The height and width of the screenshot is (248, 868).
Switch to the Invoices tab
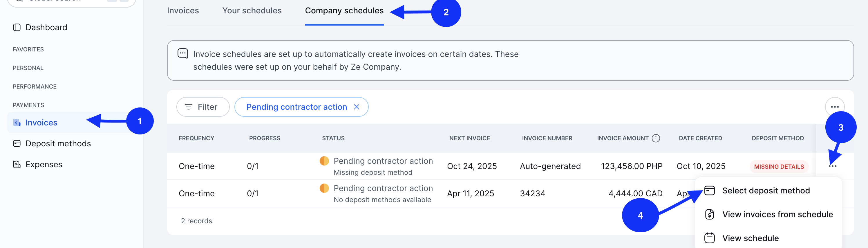click(183, 10)
